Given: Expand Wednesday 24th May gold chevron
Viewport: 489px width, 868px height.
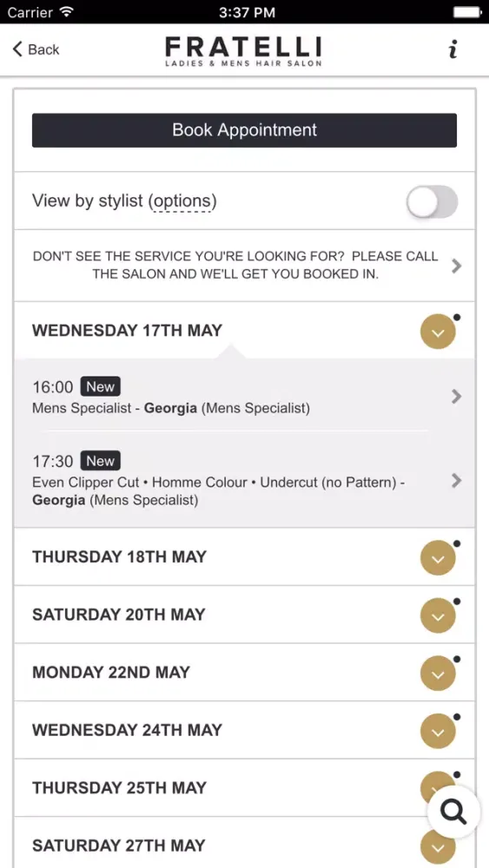Looking at the screenshot, I should [438, 731].
